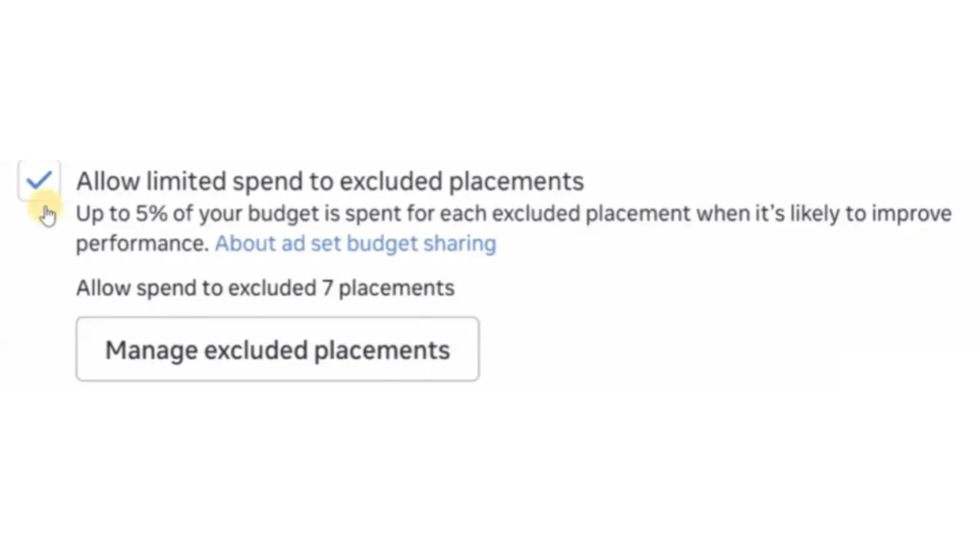Viewport: 980px width, 551px height.
Task: Select the 7 placements count text
Action: point(389,287)
